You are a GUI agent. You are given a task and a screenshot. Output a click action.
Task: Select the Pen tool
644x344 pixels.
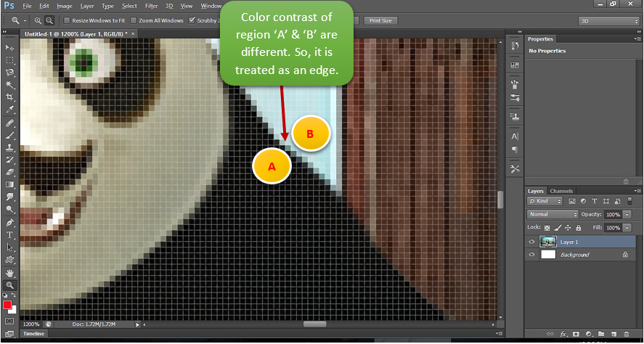9,223
